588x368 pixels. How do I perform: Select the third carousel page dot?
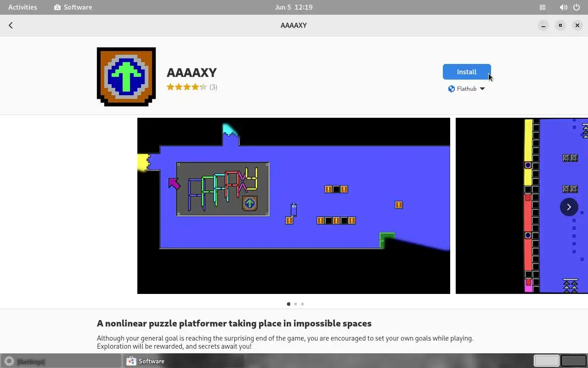click(302, 304)
